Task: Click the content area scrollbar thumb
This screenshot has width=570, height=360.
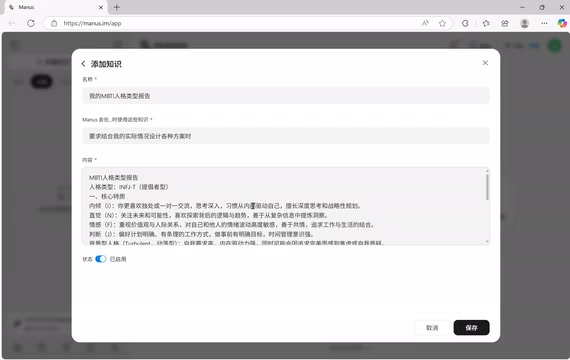Action: coord(487,187)
